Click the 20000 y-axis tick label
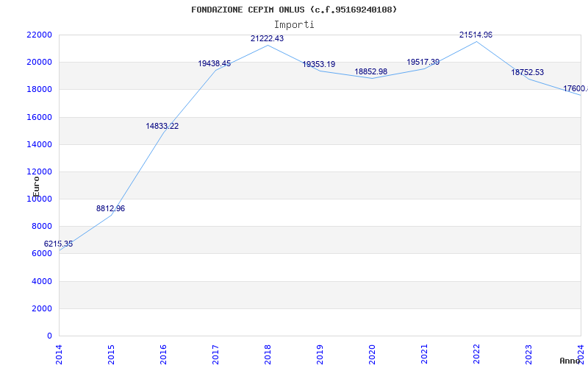This screenshot has width=588, height=368. tap(39, 63)
